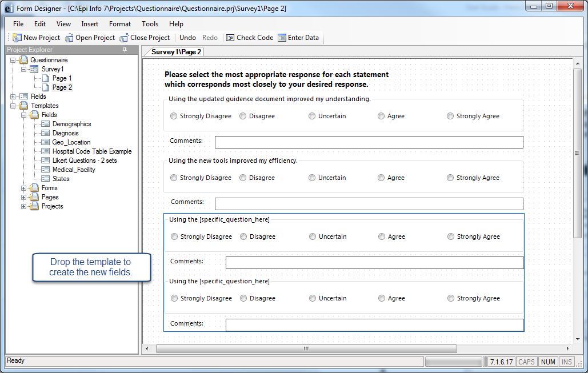Image resolution: width=588 pixels, height=373 pixels.
Task: Click the second Comments input field
Action: pos(369,204)
